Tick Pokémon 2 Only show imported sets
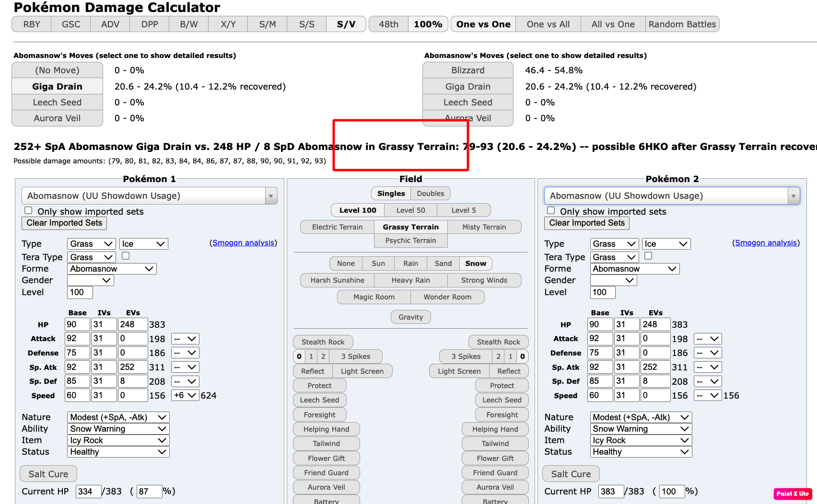This screenshot has width=817, height=504. tap(551, 210)
